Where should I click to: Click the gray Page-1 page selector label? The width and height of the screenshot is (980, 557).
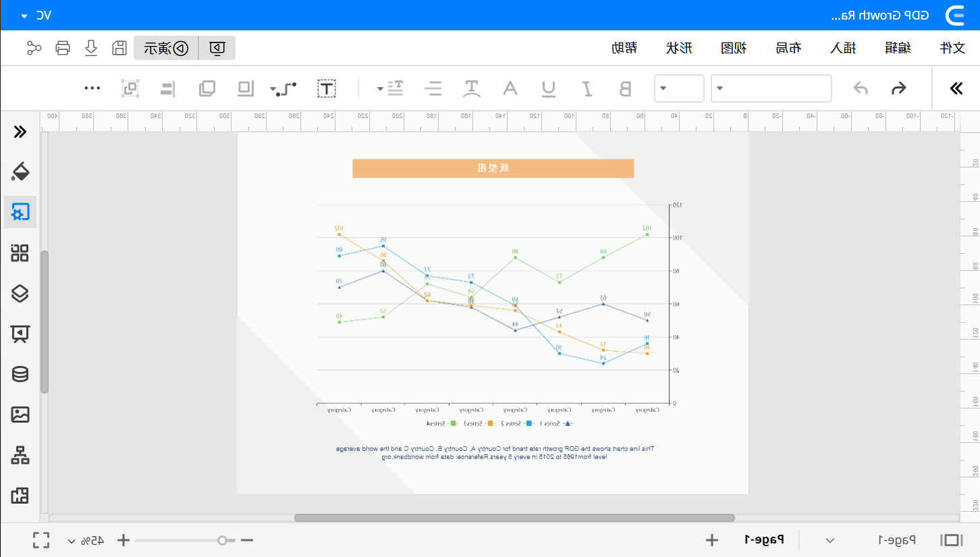click(x=896, y=539)
